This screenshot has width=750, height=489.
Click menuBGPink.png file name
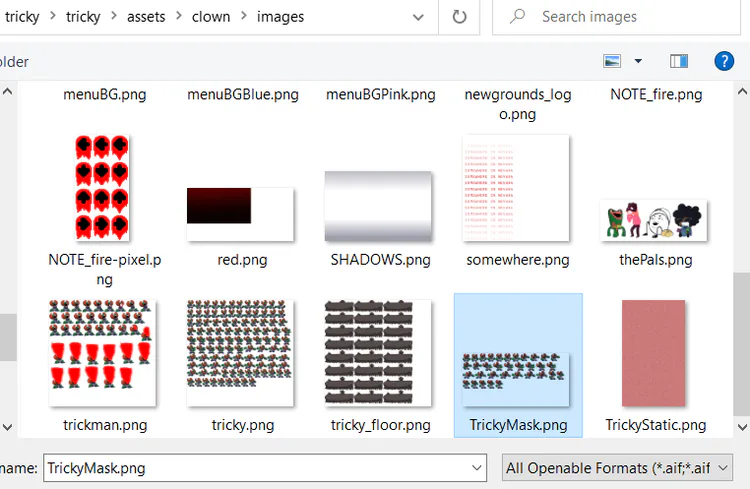381,94
